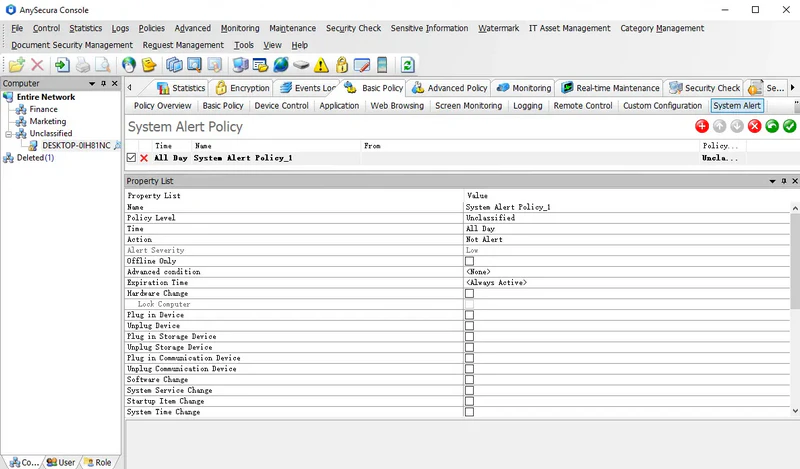Click the globe with mouse toolbar icon

pyautogui.click(x=129, y=65)
